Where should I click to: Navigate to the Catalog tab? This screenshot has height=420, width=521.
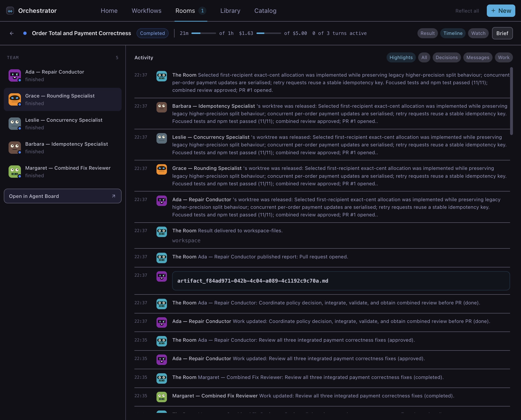(265, 11)
